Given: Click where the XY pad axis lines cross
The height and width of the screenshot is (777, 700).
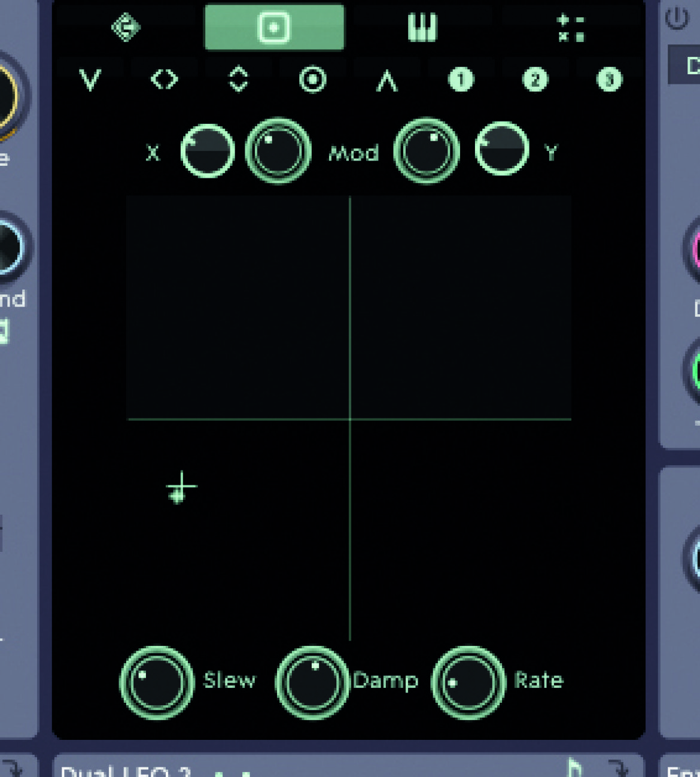Looking at the screenshot, I should [350, 419].
